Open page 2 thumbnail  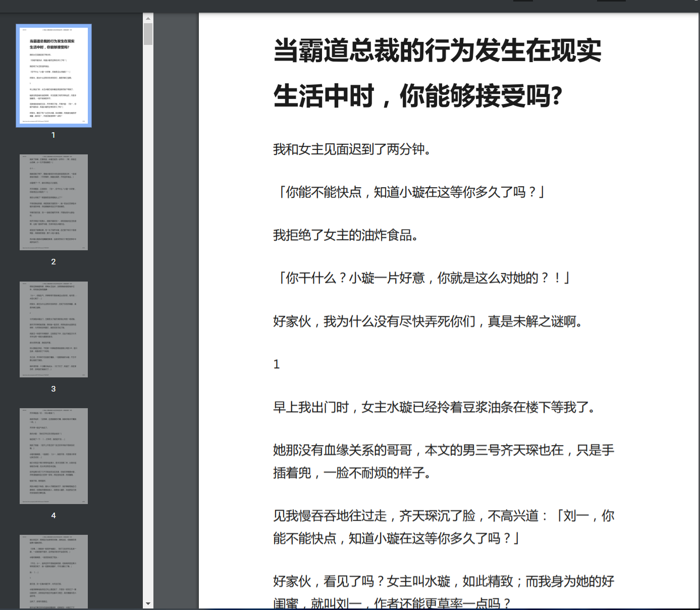(53, 202)
